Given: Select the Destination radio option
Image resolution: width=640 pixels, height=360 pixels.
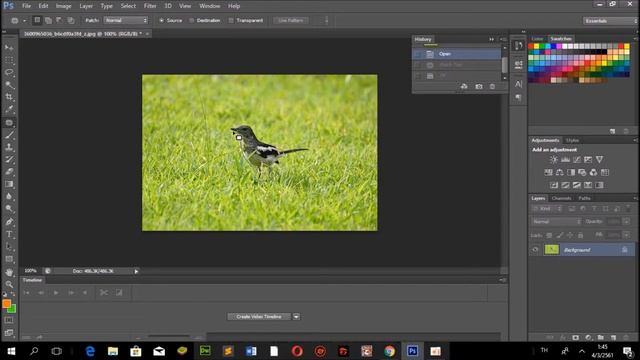Looking at the screenshot, I should pos(191,20).
